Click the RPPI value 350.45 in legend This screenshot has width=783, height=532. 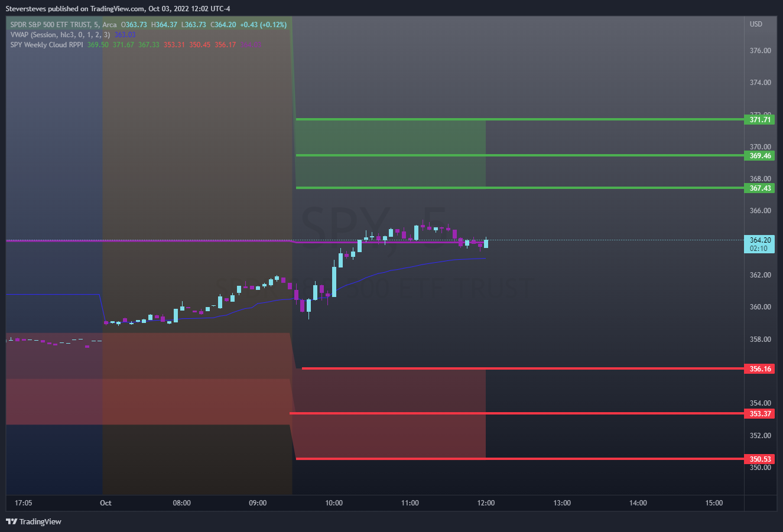point(200,45)
